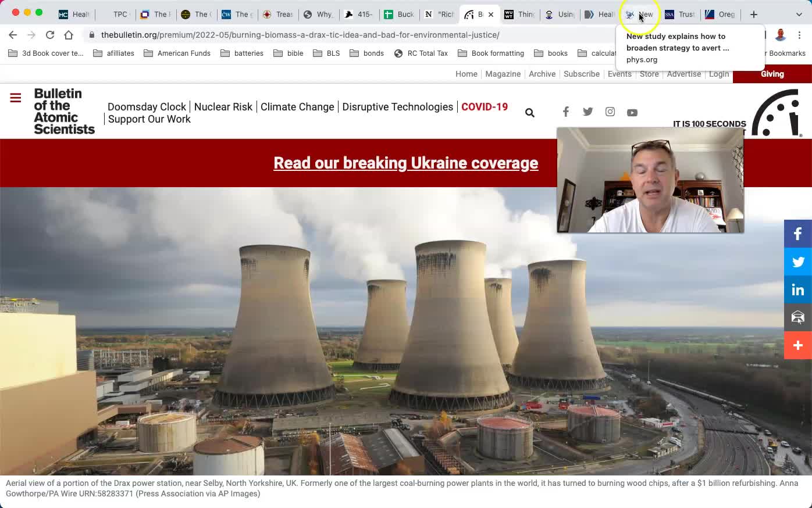Open a new browser tab
This screenshot has width=812, height=508.
pos(754,14)
